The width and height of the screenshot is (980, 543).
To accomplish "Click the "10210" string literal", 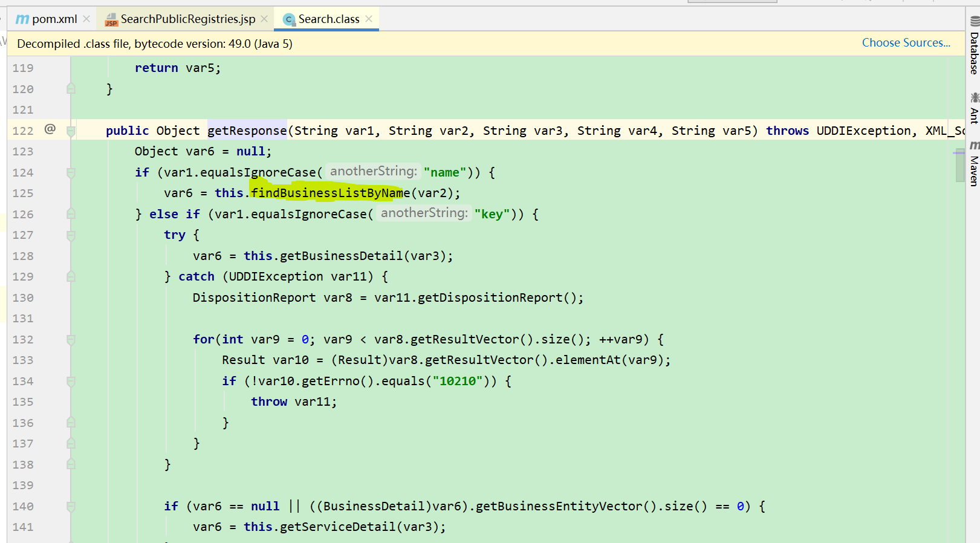I will click(457, 381).
